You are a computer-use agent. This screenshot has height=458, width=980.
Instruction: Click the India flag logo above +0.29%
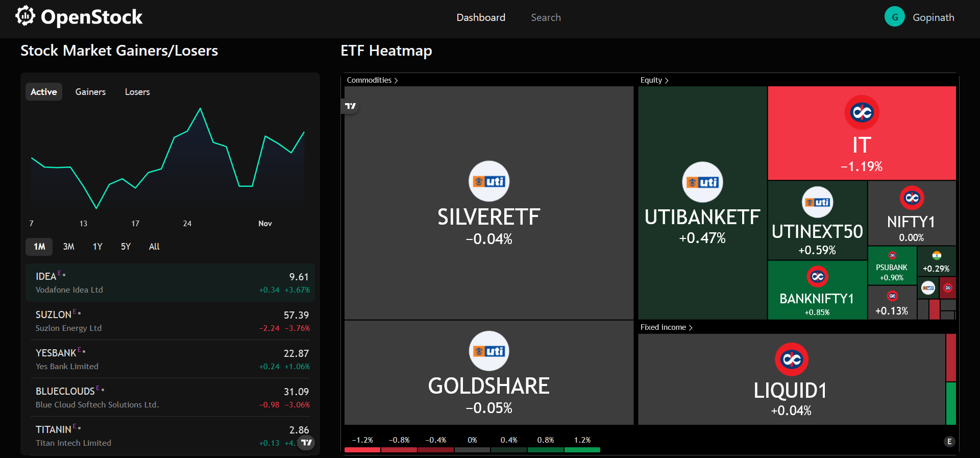pyautogui.click(x=937, y=255)
